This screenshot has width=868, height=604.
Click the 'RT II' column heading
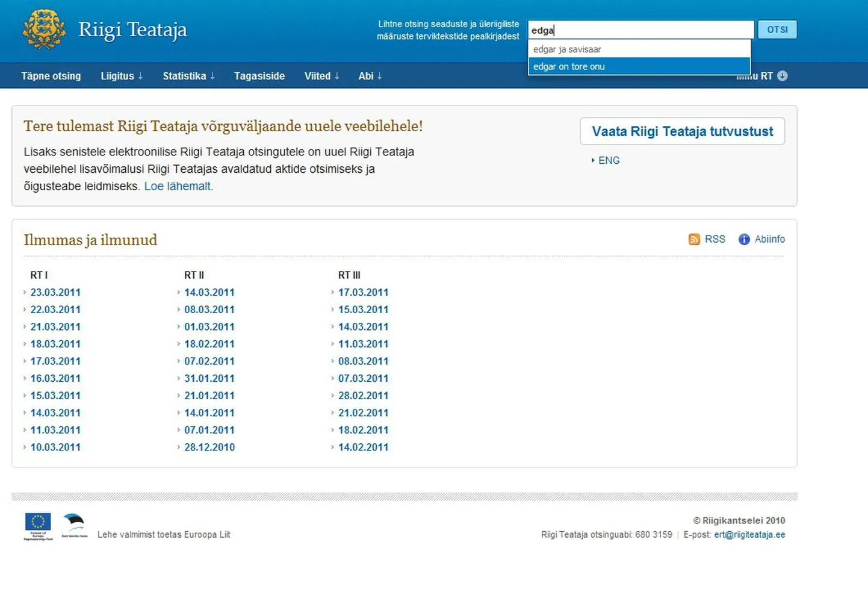click(x=194, y=275)
